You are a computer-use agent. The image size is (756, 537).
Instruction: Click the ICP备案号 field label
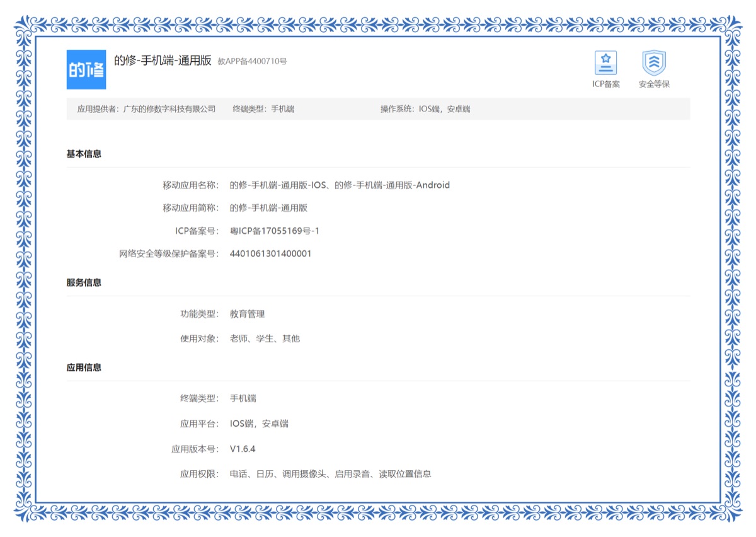click(x=197, y=231)
